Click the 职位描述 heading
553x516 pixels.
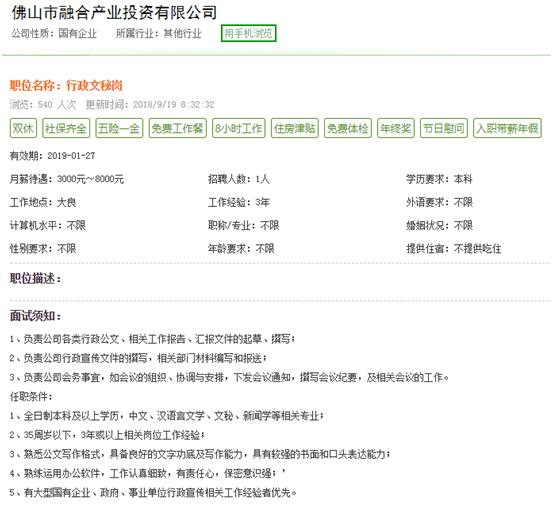(35, 278)
